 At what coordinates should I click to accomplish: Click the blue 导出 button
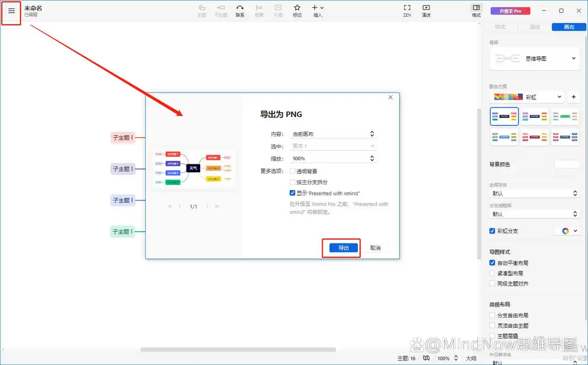(x=343, y=248)
